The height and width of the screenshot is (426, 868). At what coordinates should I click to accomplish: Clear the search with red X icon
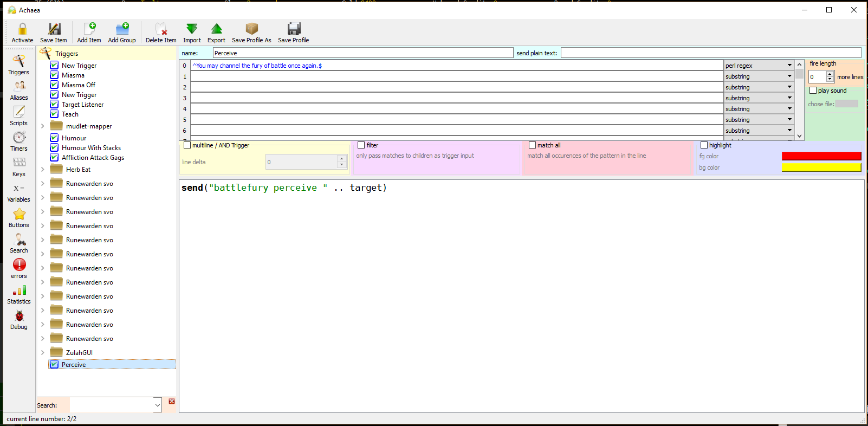tap(172, 401)
